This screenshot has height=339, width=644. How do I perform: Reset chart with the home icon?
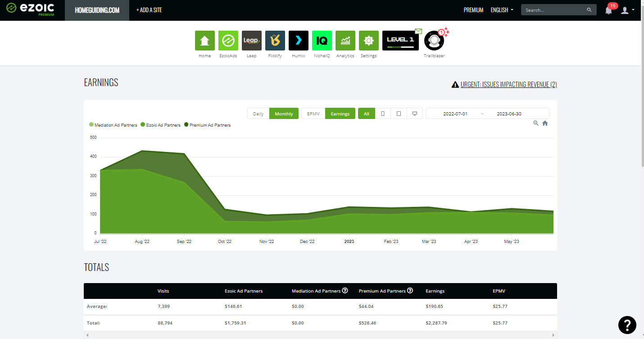(x=545, y=123)
